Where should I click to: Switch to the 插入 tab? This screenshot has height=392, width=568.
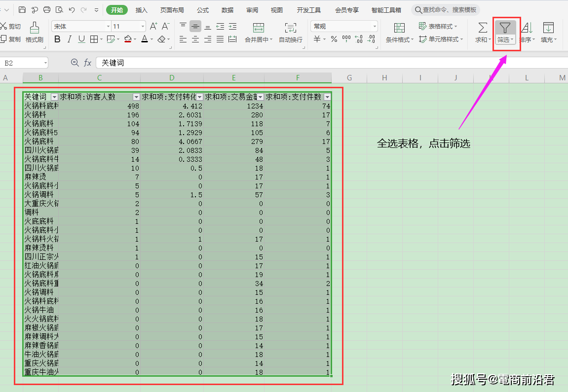(x=141, y=10)
